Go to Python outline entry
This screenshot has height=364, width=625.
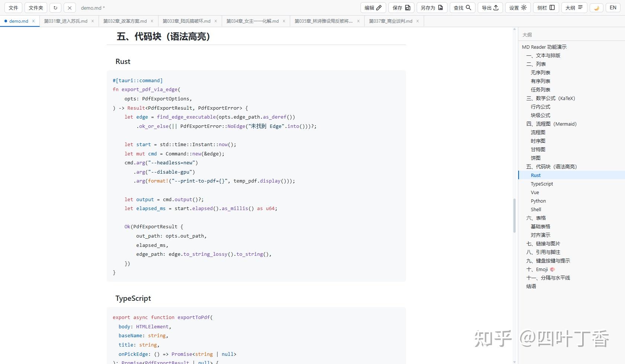click(x=538, y=201)
